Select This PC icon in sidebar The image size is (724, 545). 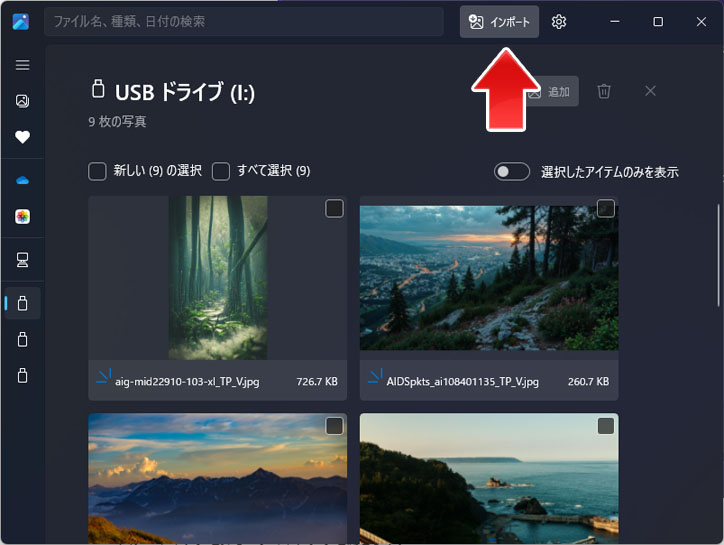pyautogui.click(x=22, y=260)
